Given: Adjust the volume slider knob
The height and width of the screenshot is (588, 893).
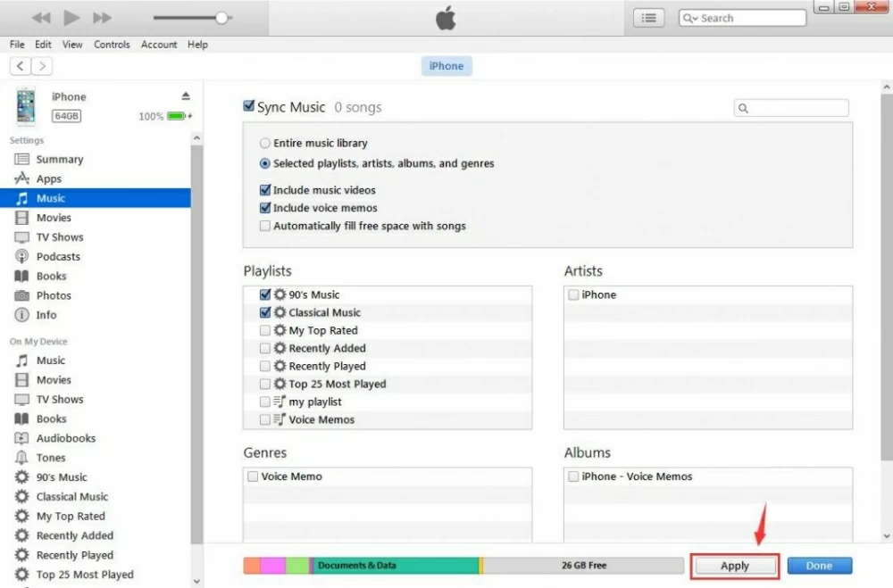Looking at the screenshot, I should pyautogui.click(x=221, y=18).
